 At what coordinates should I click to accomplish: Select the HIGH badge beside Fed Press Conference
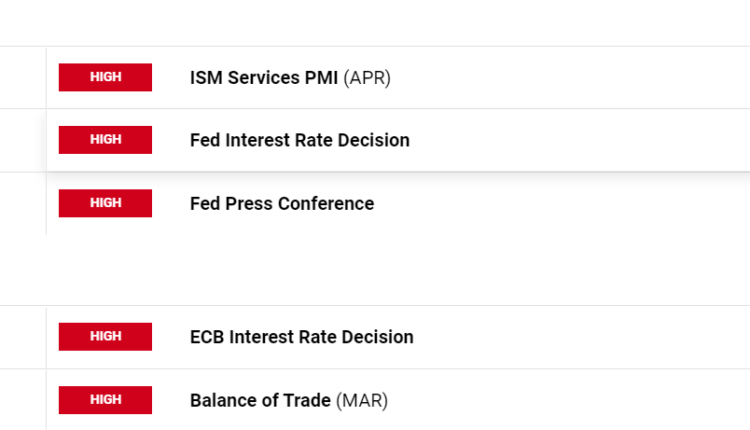105,203
